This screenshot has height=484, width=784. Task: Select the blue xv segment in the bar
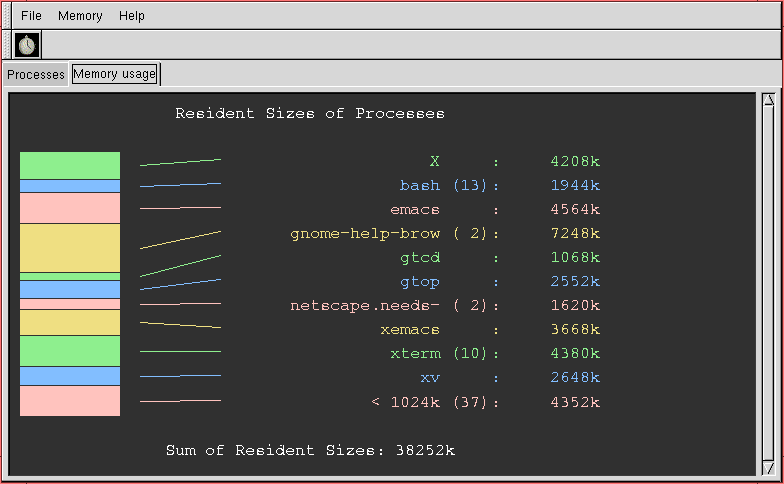click(x=70, y=376)
